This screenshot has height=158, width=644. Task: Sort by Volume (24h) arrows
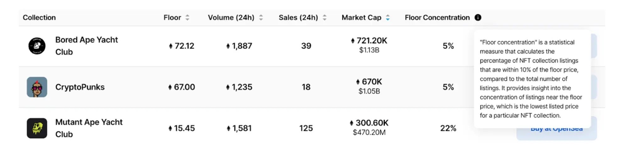[x=261, y=18]
